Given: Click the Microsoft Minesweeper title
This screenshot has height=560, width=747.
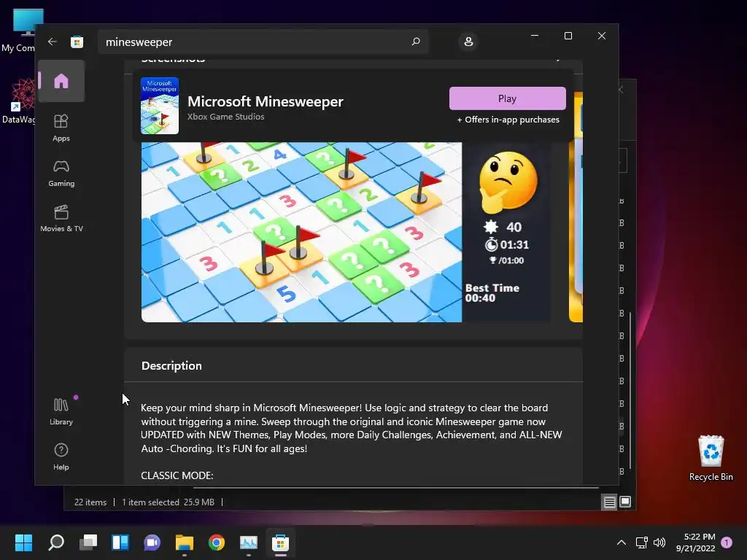Looking at the screenshot, I should tap(266, 101).
